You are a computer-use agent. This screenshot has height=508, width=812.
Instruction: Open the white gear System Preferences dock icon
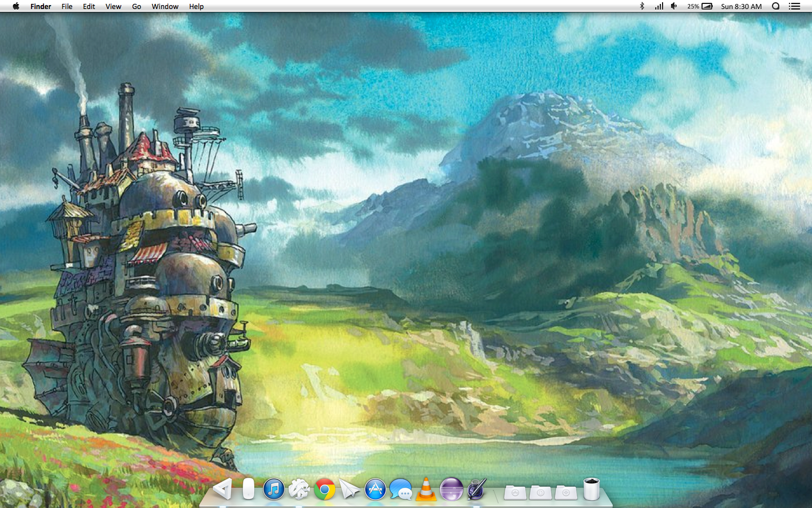(x=299, y=489)
